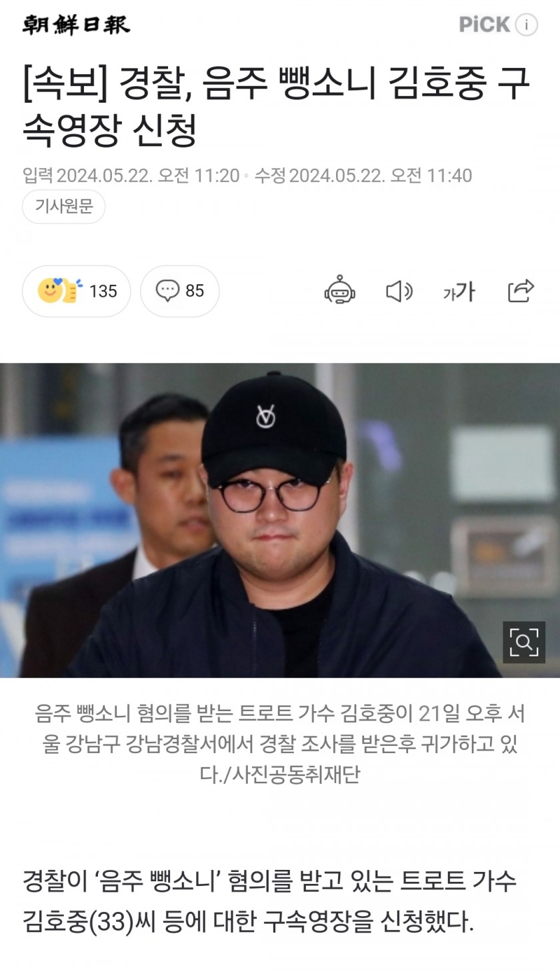Viewport: 560px width, 970px height.
Task: Open the 기사원문 original article button
Action: (64, 206)
